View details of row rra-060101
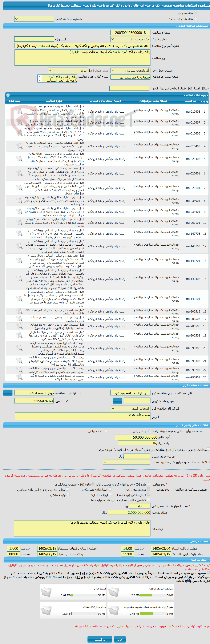This screenshot has width=210, height=644. coord(19,222)
